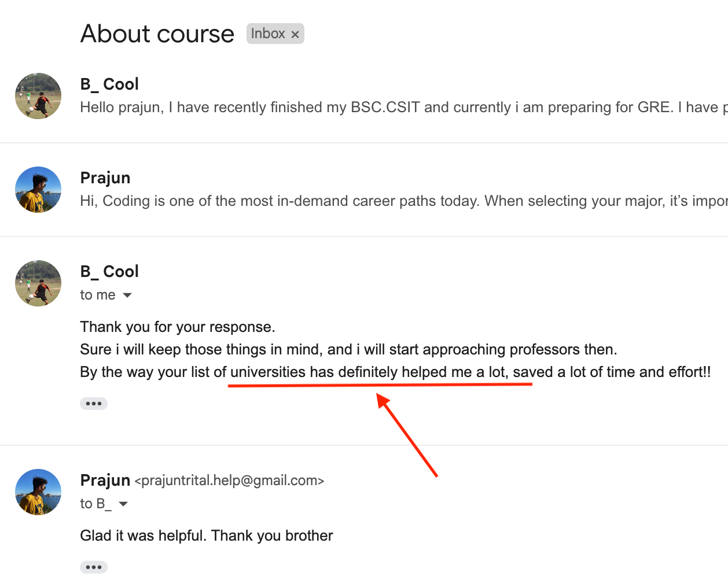Click the B_ Cool sender name on the first message
Image resolution: width=728 pixels, height=584 pixels.
coord(109,84)
